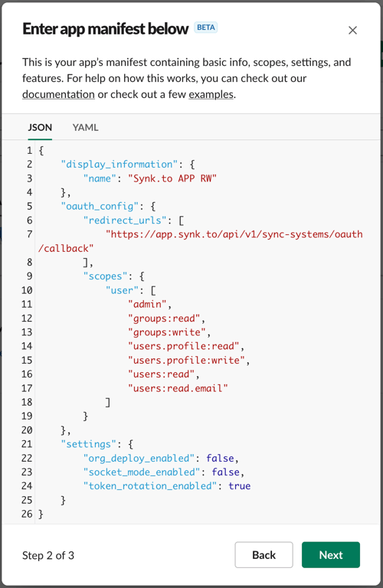This screenshot has width=383, height=588.
Task: Click the "scopes" key
Action: pos(106,276)
